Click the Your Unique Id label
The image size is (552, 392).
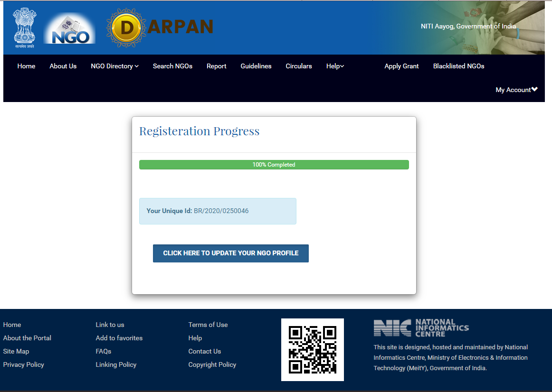[x=169, y=211]
